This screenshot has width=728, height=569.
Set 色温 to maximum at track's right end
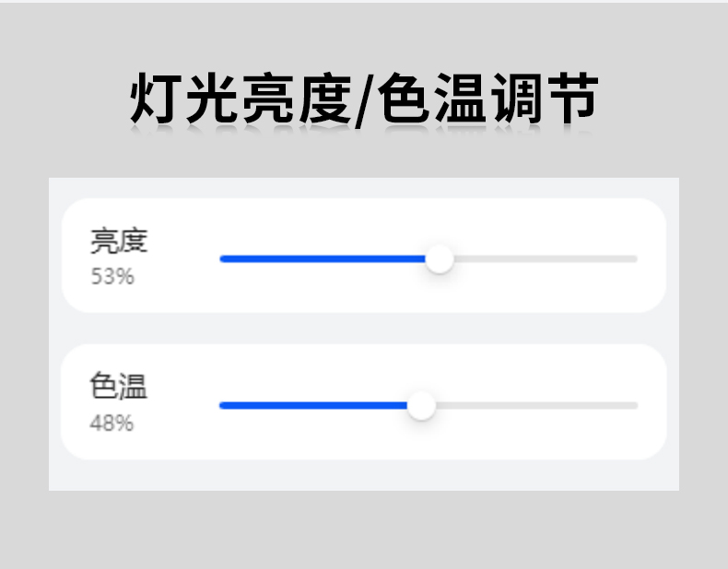pos(635,405)
